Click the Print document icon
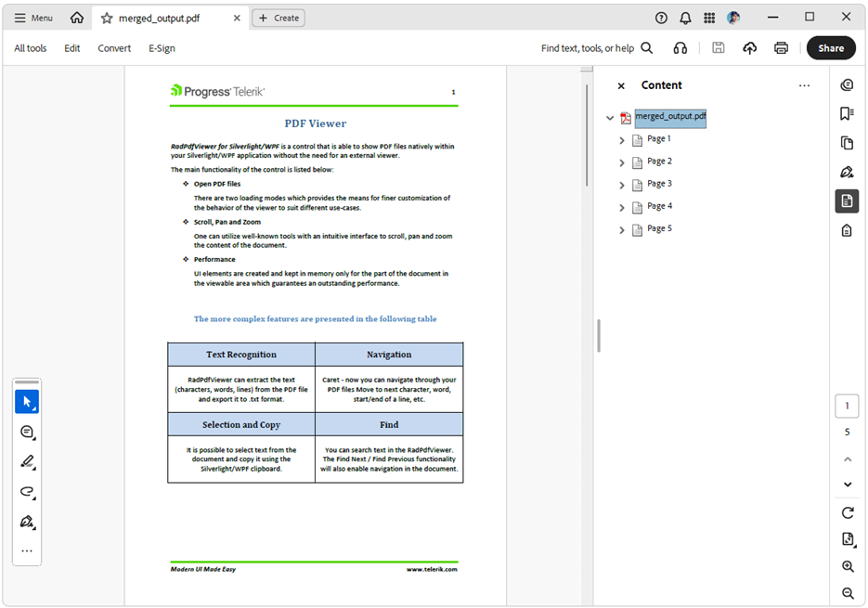Viewport: 868px width, 608px height. [x=781, y=47]
